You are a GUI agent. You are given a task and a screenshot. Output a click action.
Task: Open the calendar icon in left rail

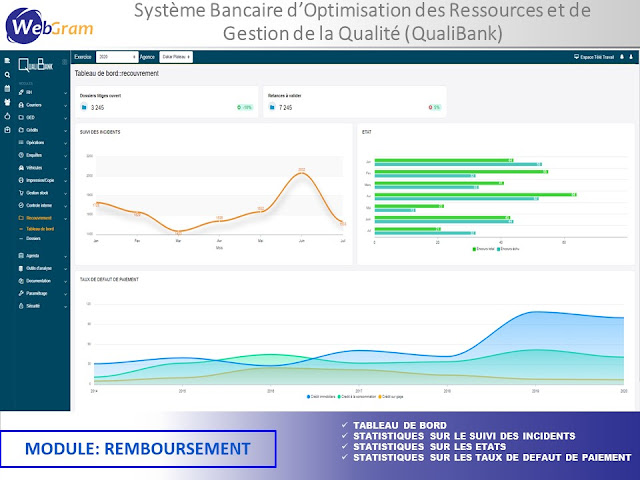[7, 88]
